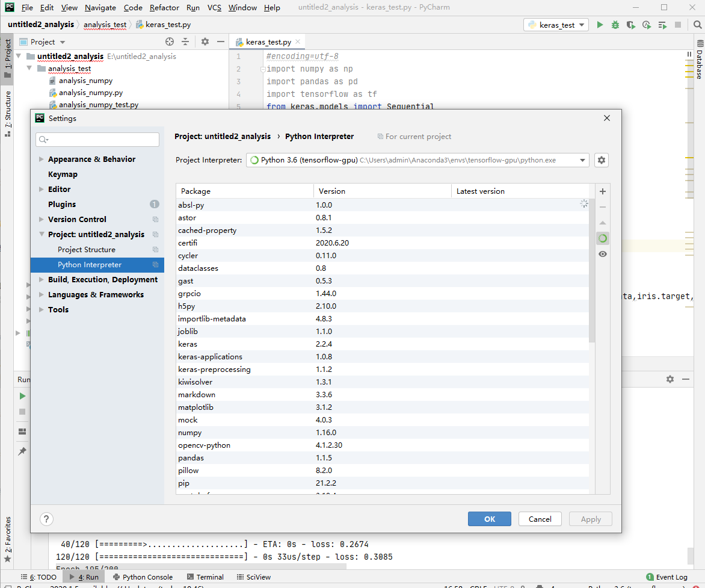Open analysis_numpy.py in project tree
This screenshot has height=588, width=705.
[x=91, y=93]
